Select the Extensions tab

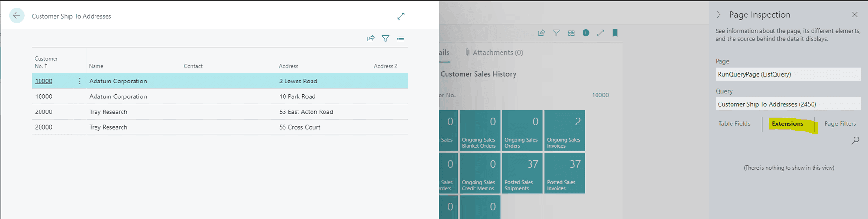tap(787, 123)
